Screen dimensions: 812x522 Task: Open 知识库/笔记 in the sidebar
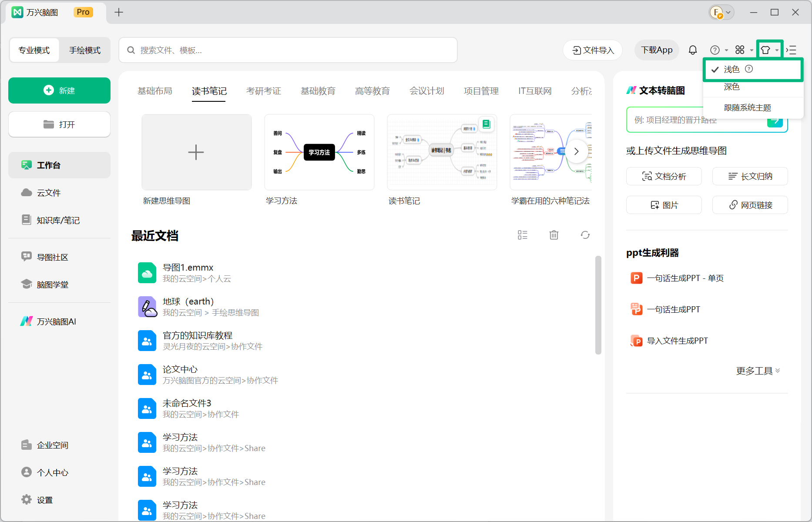click(x=59, y=220)
